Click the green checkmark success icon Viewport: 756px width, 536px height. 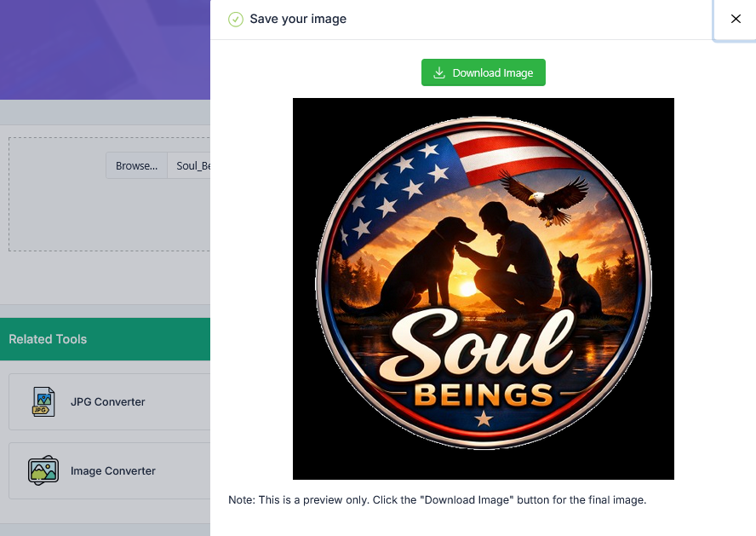236,20
